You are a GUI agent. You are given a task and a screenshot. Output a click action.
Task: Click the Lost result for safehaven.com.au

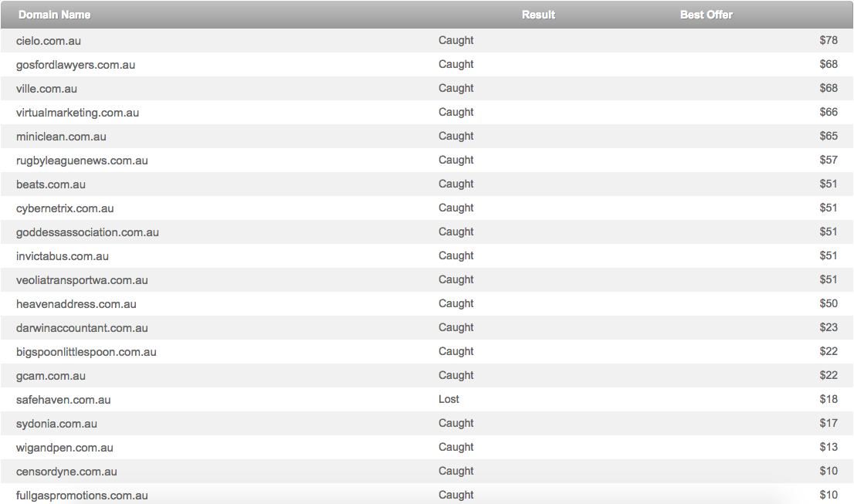pos(449,399)
